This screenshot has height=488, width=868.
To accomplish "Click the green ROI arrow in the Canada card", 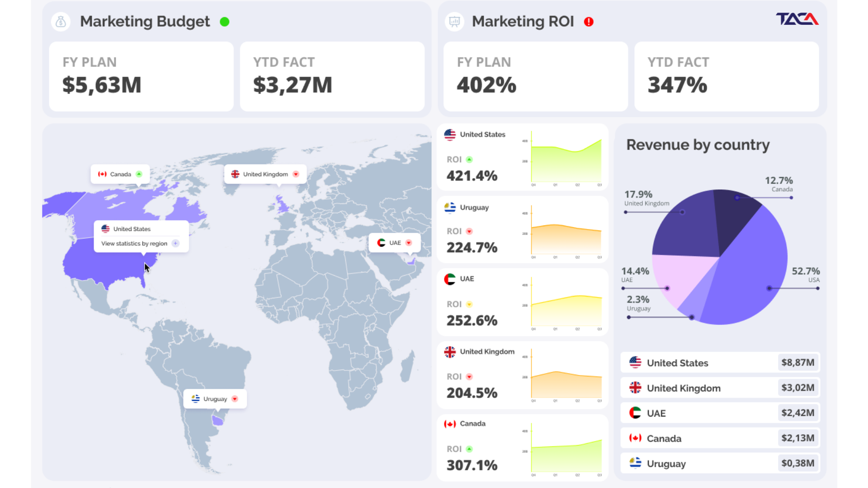I will pos(469,449).
